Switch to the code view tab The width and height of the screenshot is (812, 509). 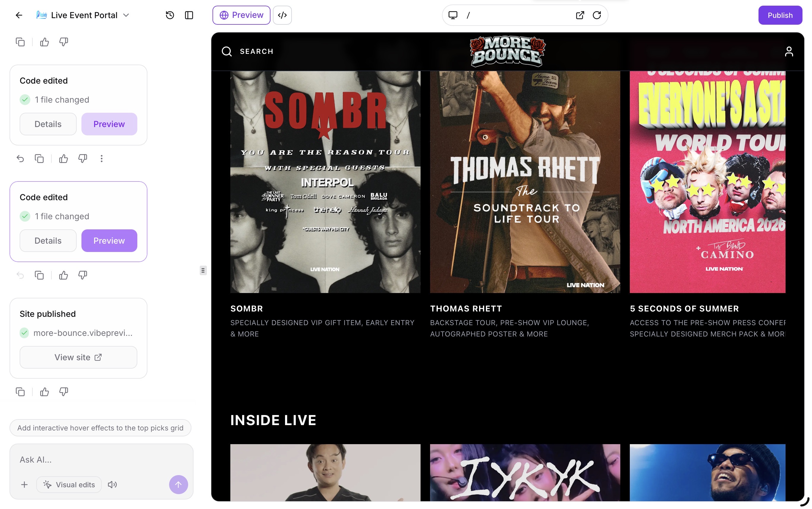[x=282, y=15]
